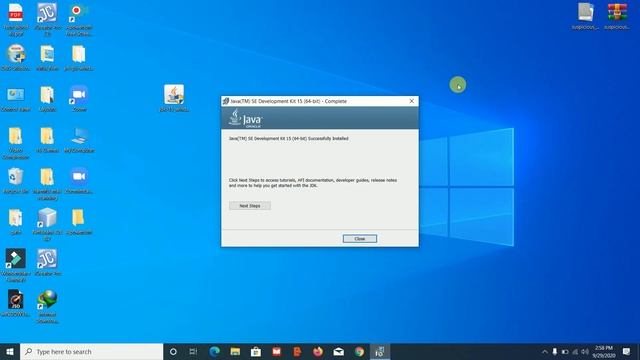Launch Microsoft Edge from the taskbar

(x=214, y=351)
